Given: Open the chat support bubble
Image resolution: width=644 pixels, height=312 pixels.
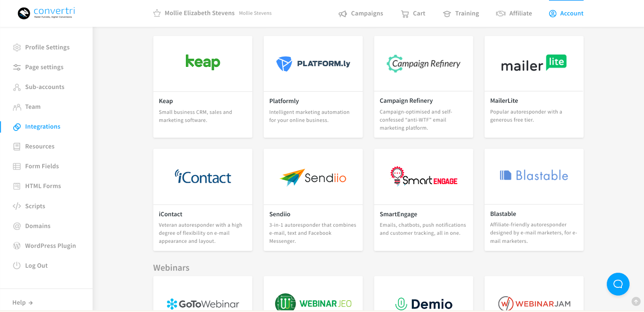Looking at the screenshot, I should [x=618, y=284].
